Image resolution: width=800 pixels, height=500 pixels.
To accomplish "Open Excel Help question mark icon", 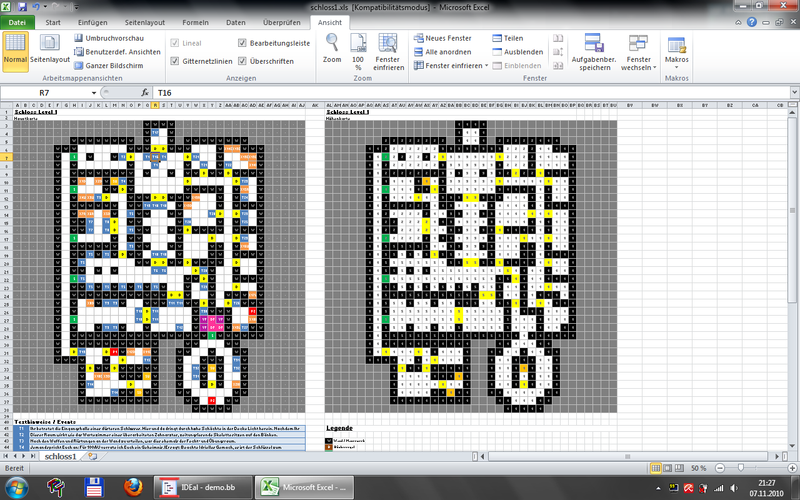I will 752,22.
